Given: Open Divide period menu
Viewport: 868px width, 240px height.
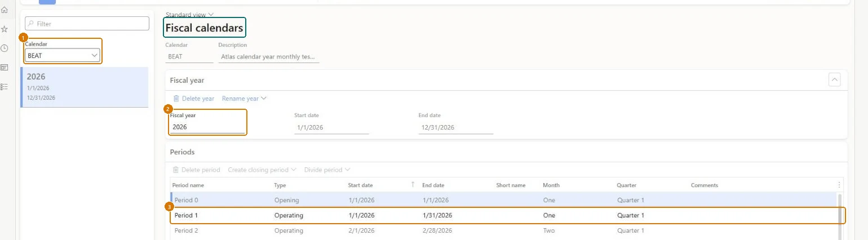Looking at the screenshot, I should coord(327,170).
